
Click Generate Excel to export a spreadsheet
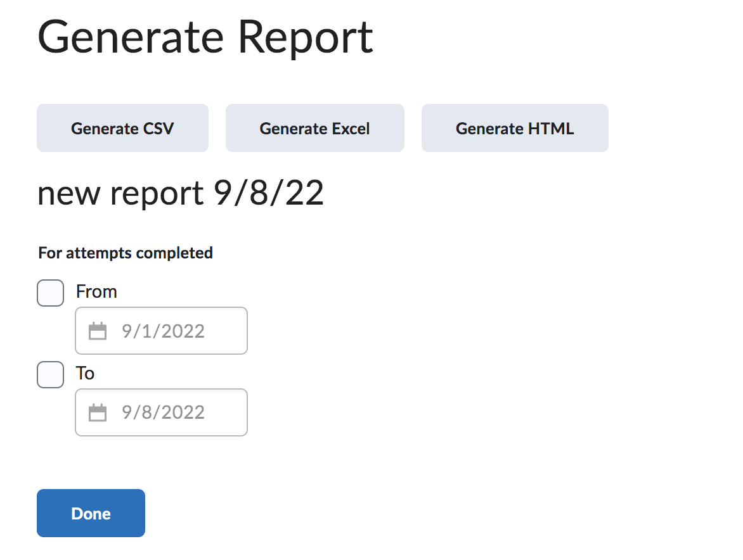tap(314, 128)
